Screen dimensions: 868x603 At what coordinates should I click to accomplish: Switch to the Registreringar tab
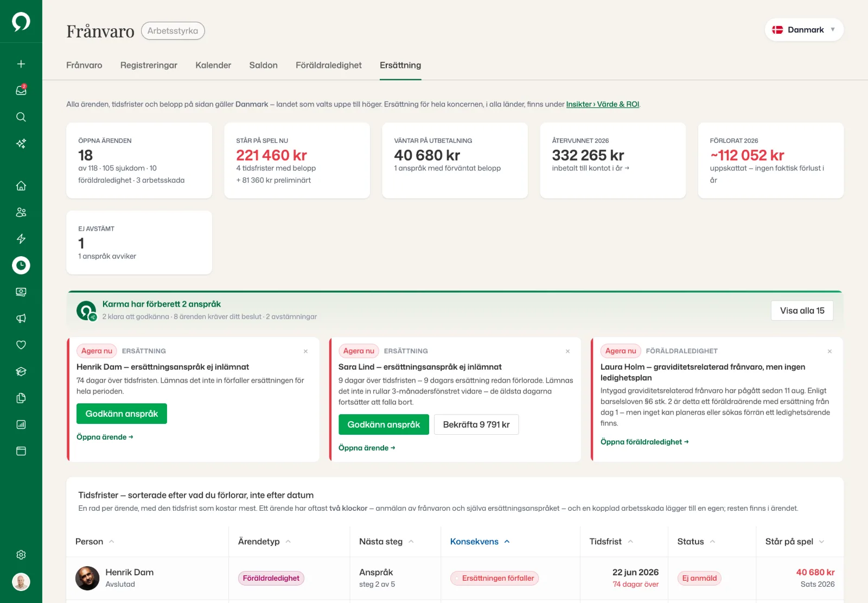click(149, 65)
